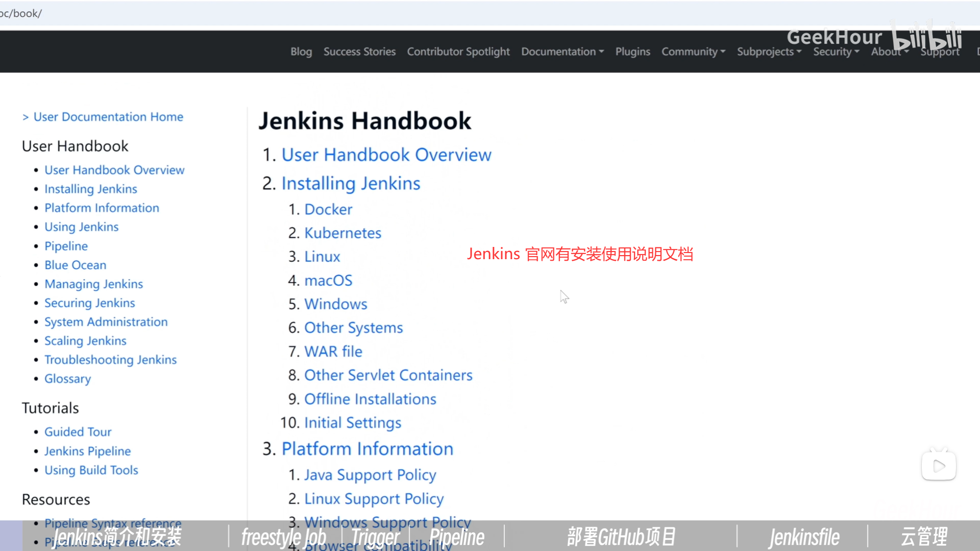The height and width of the screenshot is (551, 980).
Task: Select Blue Ocean in sidebar
Action: (75, 265)
